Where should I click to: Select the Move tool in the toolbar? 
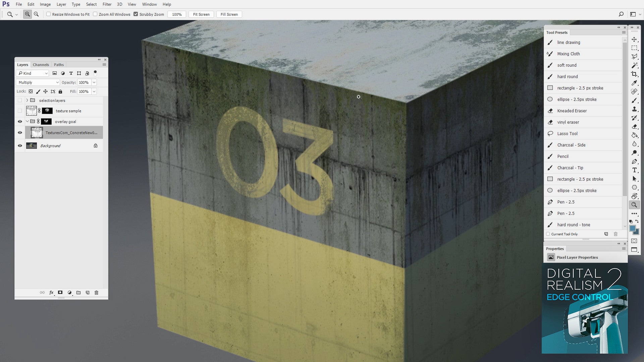(634, 39)
